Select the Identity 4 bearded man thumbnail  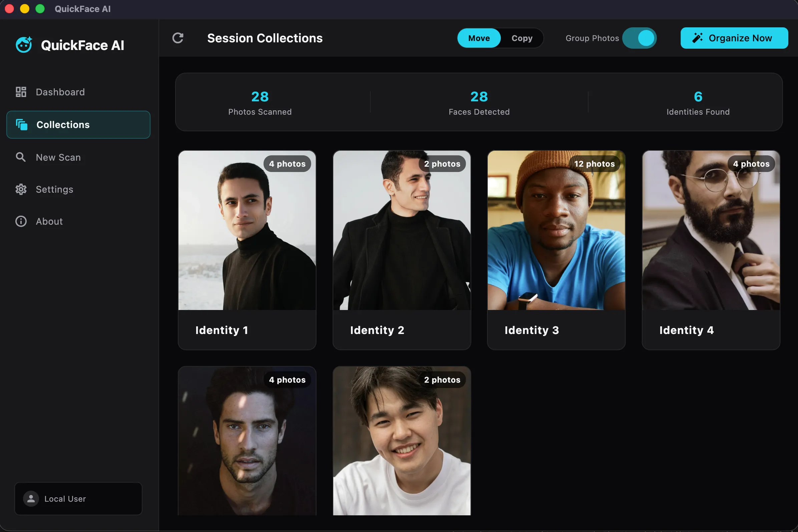coord(711,230)
